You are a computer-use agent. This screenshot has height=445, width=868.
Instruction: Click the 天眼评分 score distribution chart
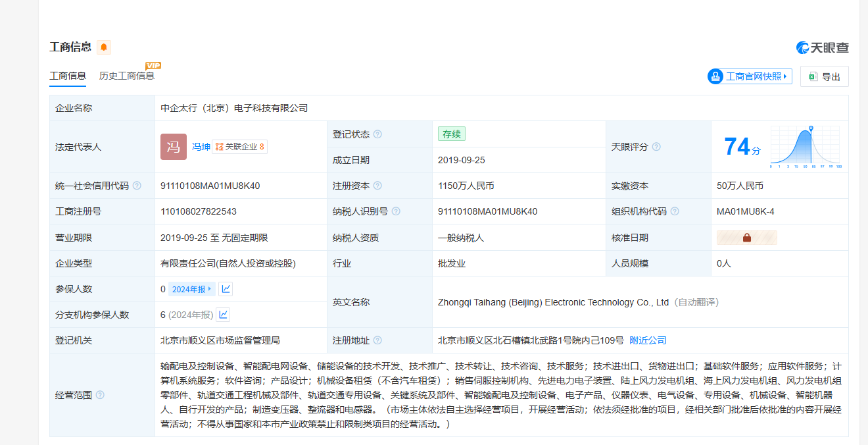click(806, 147)
